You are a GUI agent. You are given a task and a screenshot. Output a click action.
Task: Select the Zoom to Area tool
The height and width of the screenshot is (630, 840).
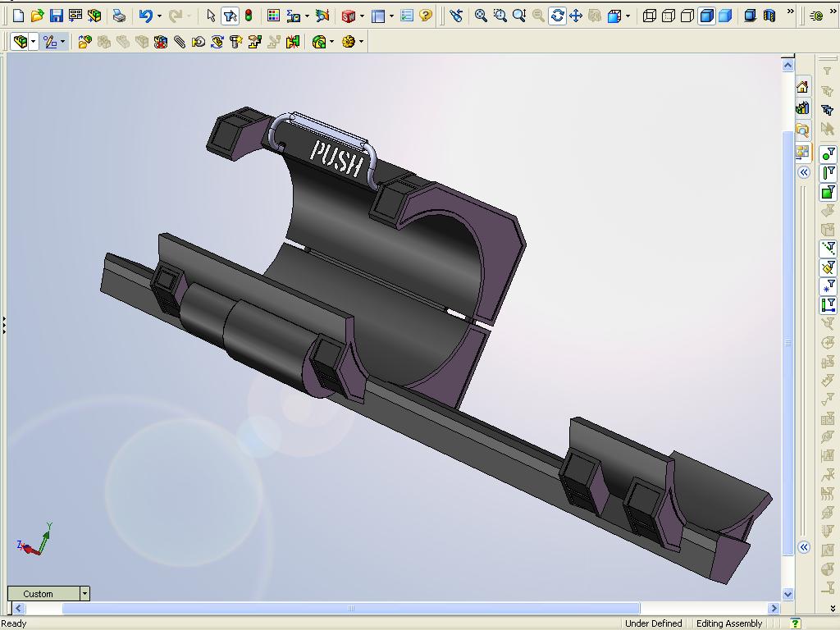500,16
